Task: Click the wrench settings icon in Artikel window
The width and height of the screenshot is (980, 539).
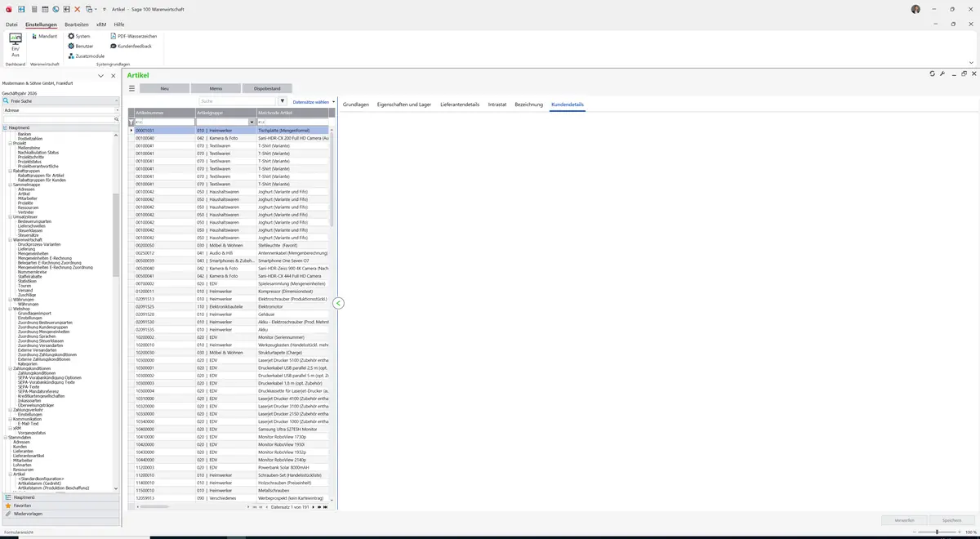Action: (x=942, y=73)
